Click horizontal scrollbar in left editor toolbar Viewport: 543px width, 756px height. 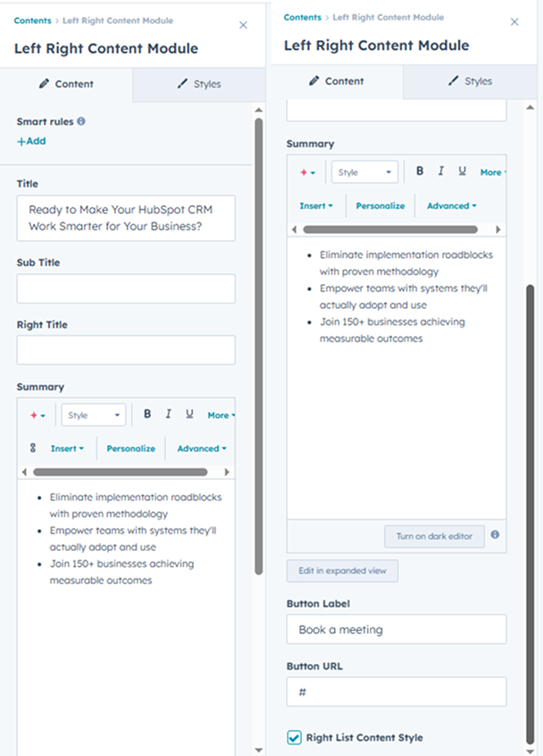[120, 472]
